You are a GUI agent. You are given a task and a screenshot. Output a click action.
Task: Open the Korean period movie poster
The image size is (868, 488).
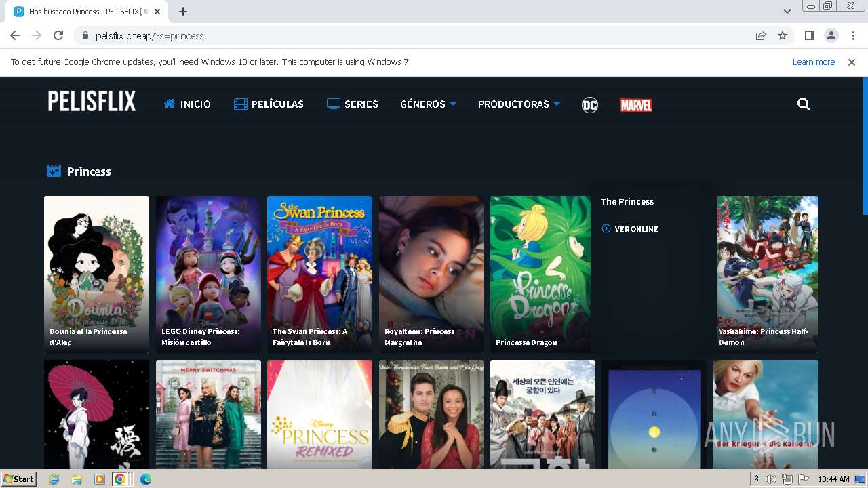pyautogui.click(x=542, y=414)
